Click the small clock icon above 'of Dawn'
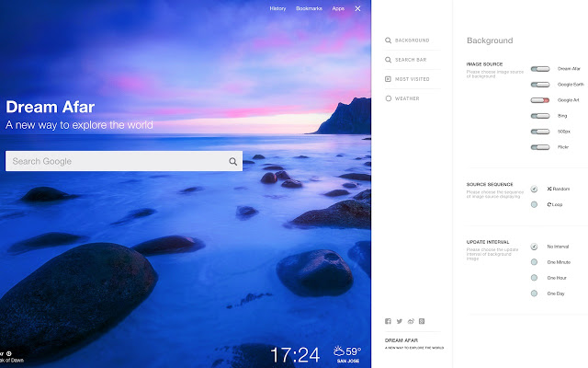The image size is (588, 368). click(9, 353)
